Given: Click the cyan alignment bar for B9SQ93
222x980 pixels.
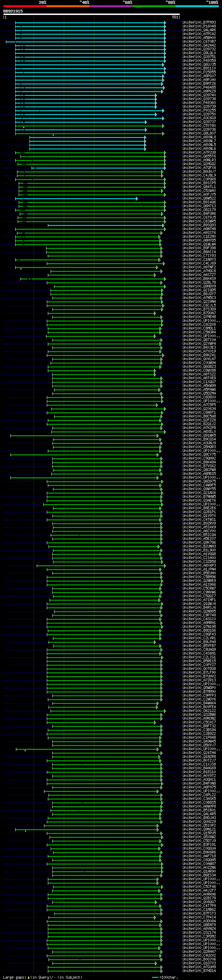Looking at the screenshot, I should (106, 225).
